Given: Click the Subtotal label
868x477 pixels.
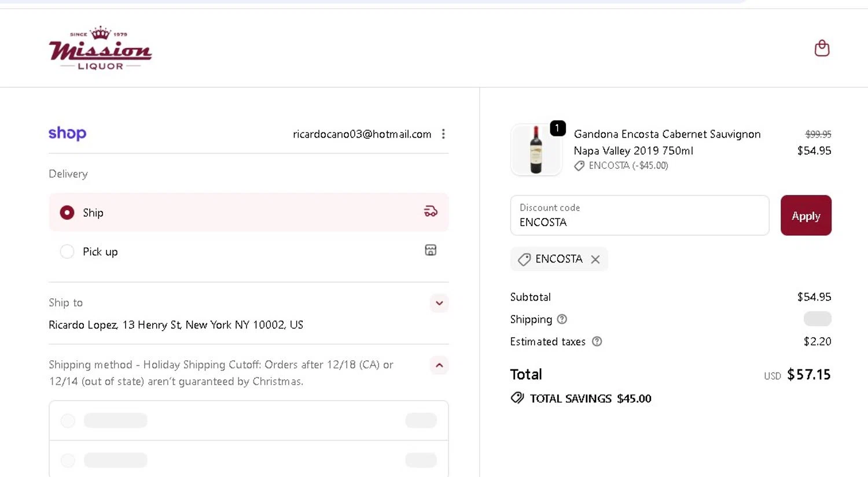Looking at the screenshot, I should [531, 297].
